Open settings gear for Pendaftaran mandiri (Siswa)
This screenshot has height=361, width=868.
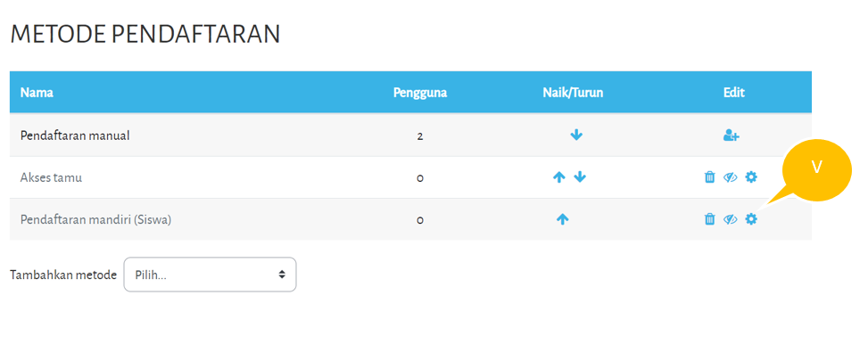(751, 219)
